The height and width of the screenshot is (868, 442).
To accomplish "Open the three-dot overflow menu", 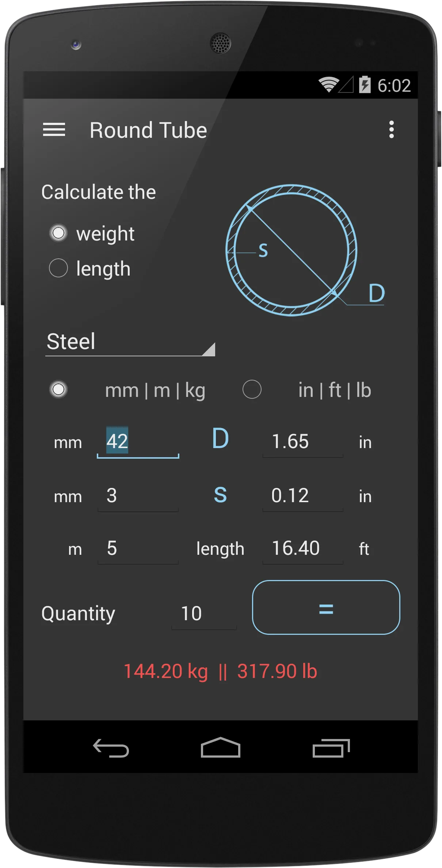I will [x=391, y=130].
